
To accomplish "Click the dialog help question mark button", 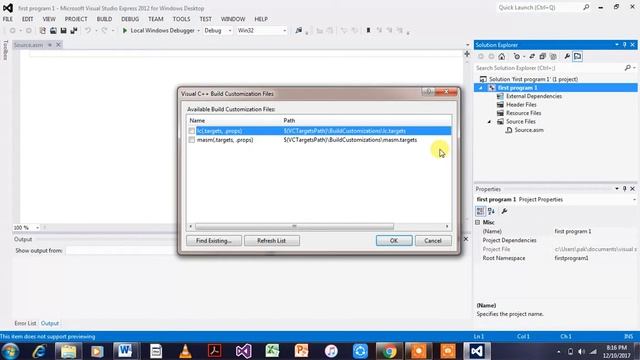I will (x=428, y=92).
